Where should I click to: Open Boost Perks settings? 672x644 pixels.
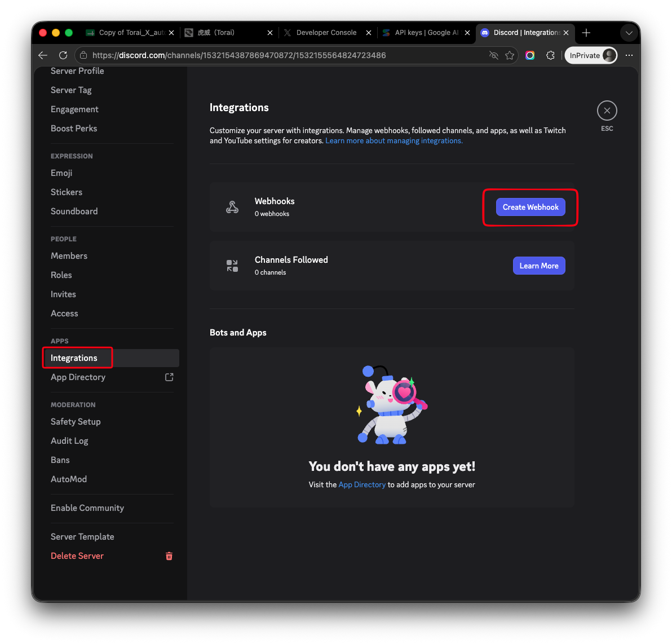[x=74, y=129]
